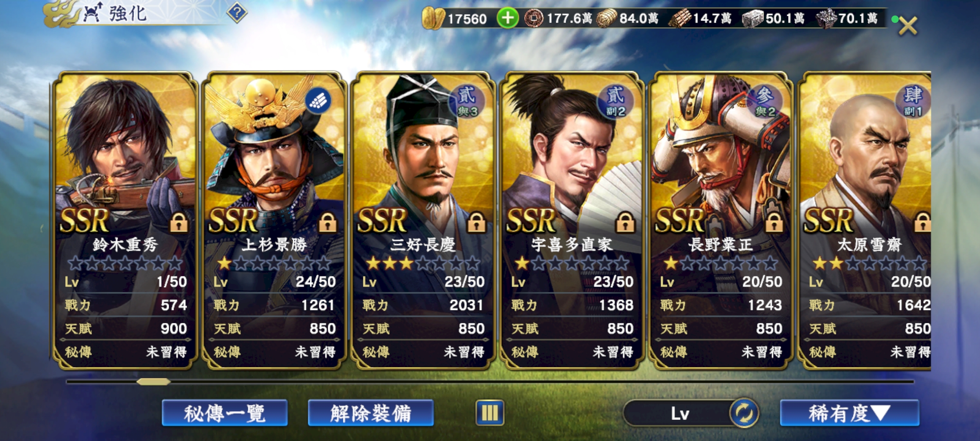The image size is (980, 441).
Task: Select the 太原雪齋 officer card
Action: (866, 220)
